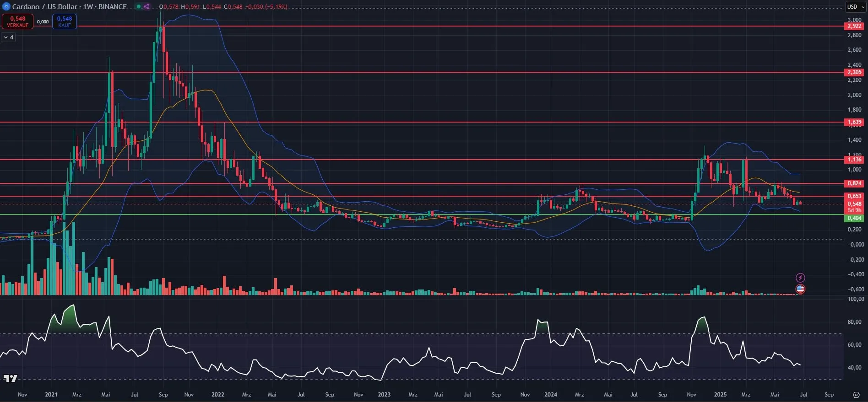Click the open price value O0,578
The width and height of the screenshot is (868, 402).
tap(168, 7)
